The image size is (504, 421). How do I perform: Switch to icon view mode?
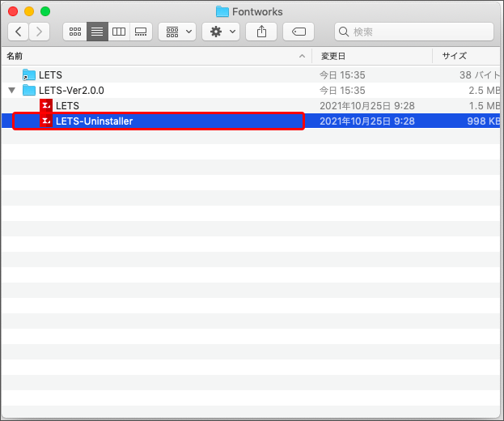(x=75, y=32)
